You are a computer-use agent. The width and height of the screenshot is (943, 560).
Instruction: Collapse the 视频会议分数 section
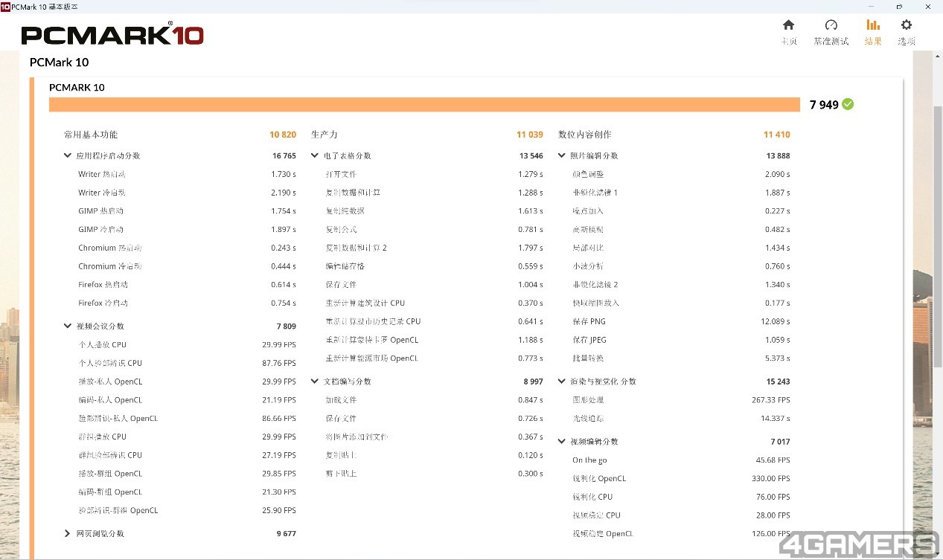coord(68,326)
